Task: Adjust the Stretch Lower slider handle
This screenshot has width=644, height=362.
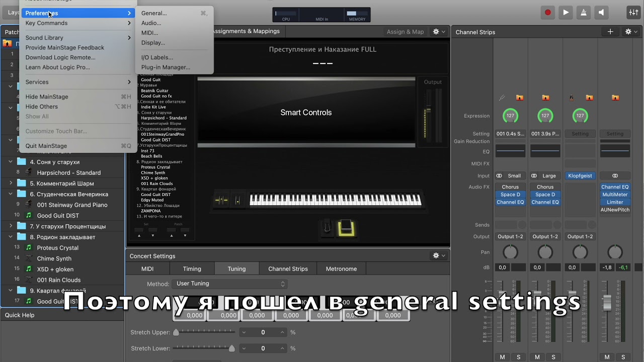Action: coord(232,348)
